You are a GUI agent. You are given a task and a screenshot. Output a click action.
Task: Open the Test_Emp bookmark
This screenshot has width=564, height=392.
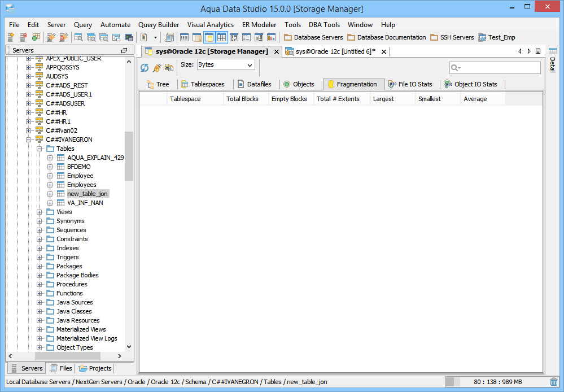tap(497, 37)
